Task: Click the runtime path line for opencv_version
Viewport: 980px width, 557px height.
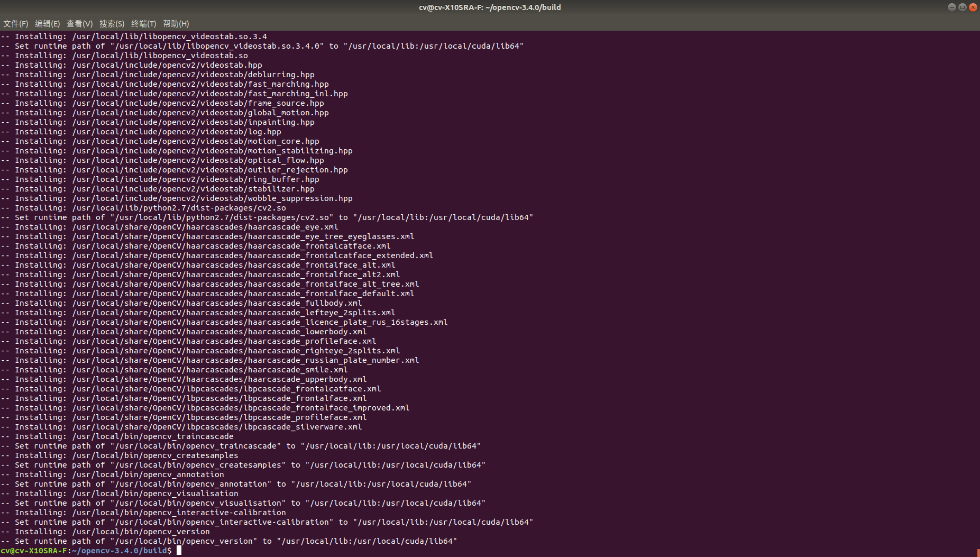Action: click(229, 541)
